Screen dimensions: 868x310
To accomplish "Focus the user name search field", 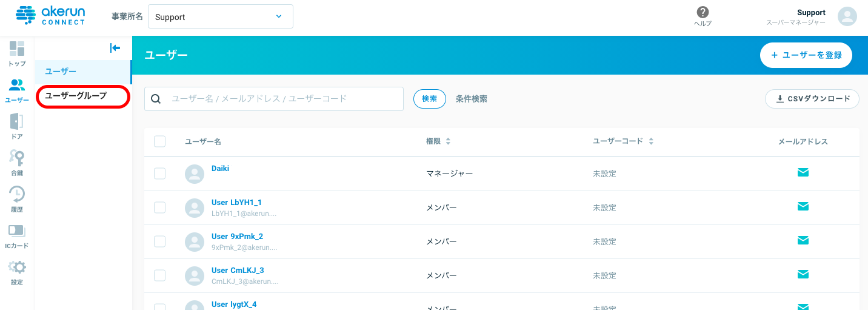I will [274, 99].
